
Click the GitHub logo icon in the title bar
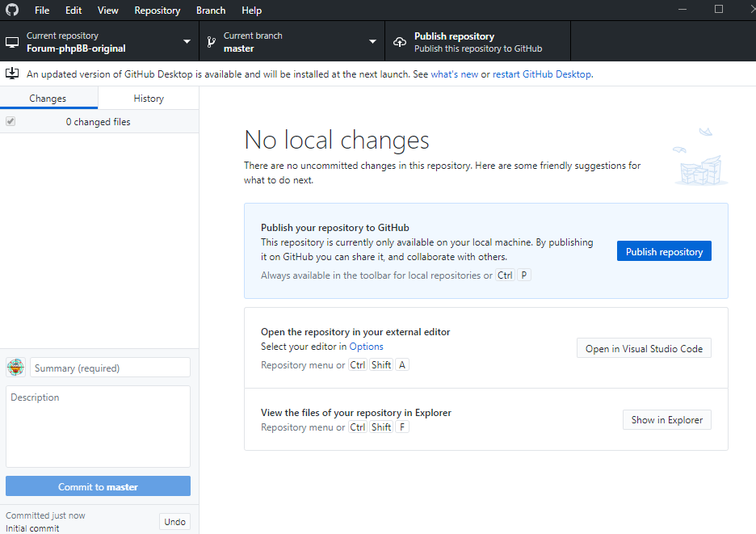tap(11, 11)
